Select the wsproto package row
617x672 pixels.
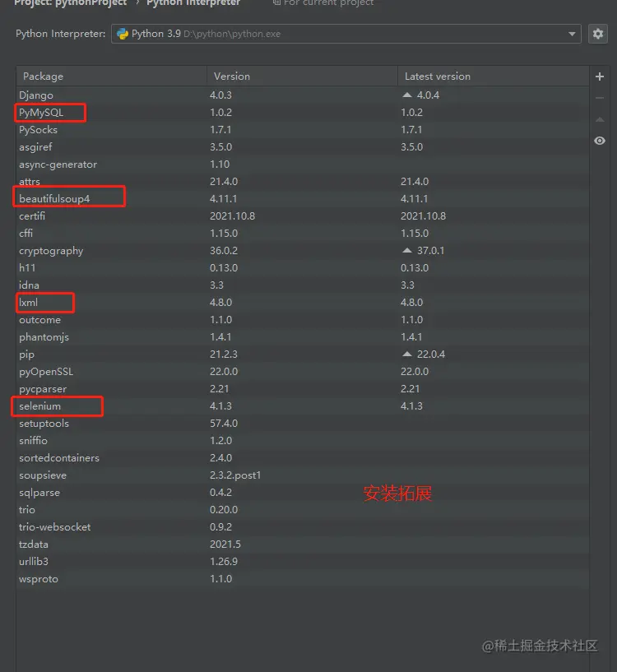click(x=302, y=579)
